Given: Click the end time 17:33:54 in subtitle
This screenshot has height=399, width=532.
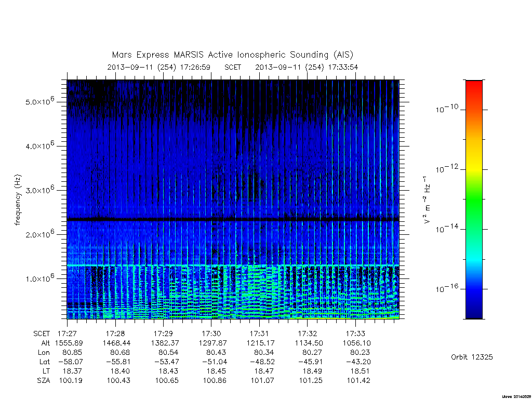Looking at the screenshot, I should click(342, 67).
